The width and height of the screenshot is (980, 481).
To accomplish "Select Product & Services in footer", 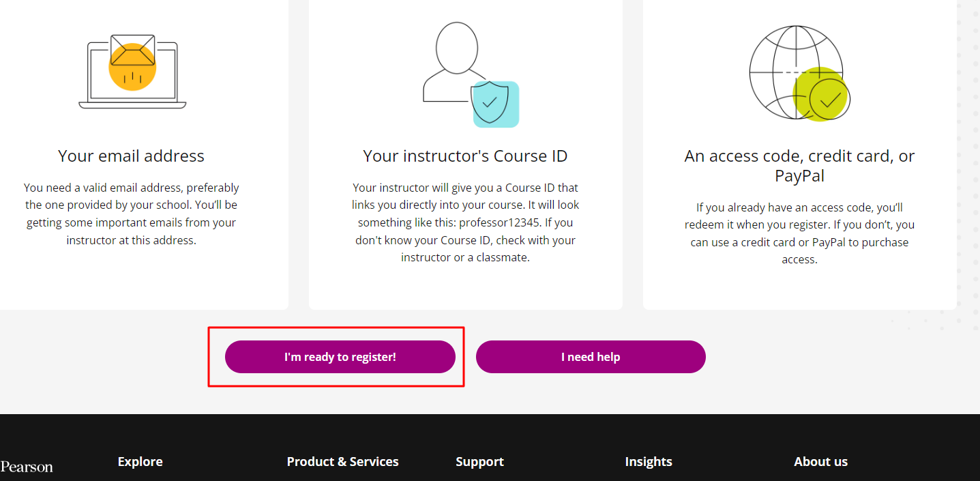I will coord(343,461).
